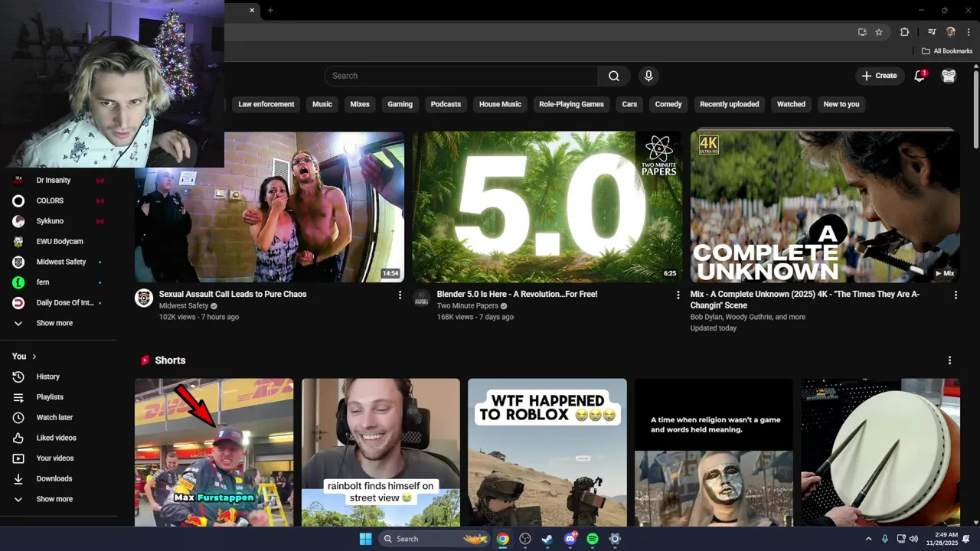Open 'Blender 5.0 Is Here' video title
Image resolution: width=980 pixels, height=551 pixels.
pyautogui.click(x=517, y=295)
